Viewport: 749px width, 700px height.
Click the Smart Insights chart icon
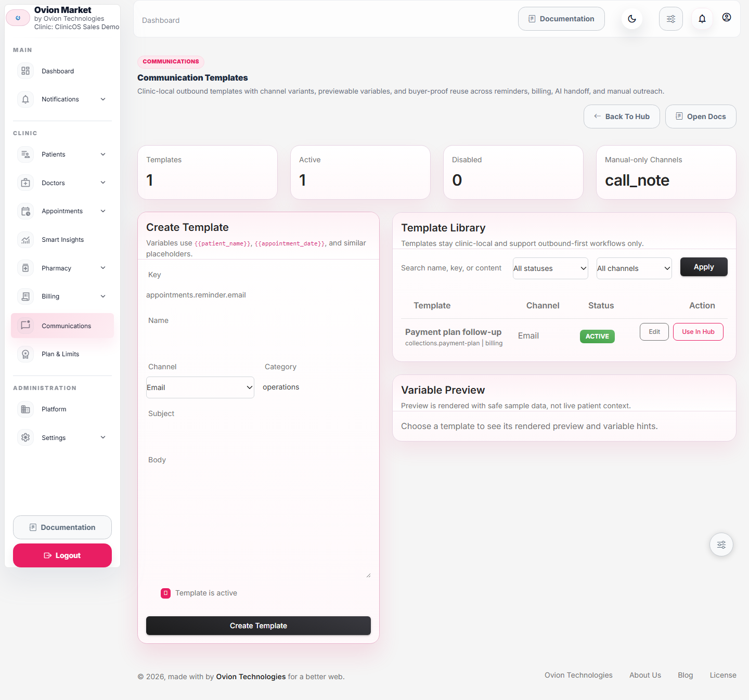pyautogui.click(x=25, y=240)
